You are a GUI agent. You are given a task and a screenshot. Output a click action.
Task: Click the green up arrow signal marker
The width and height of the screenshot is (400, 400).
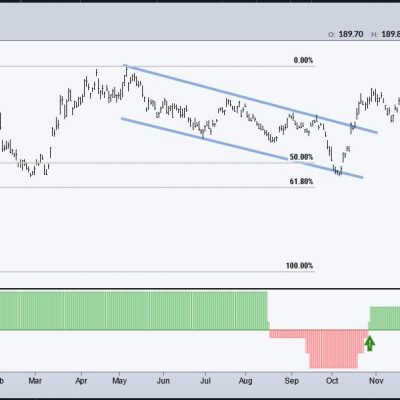pos(369,344)
